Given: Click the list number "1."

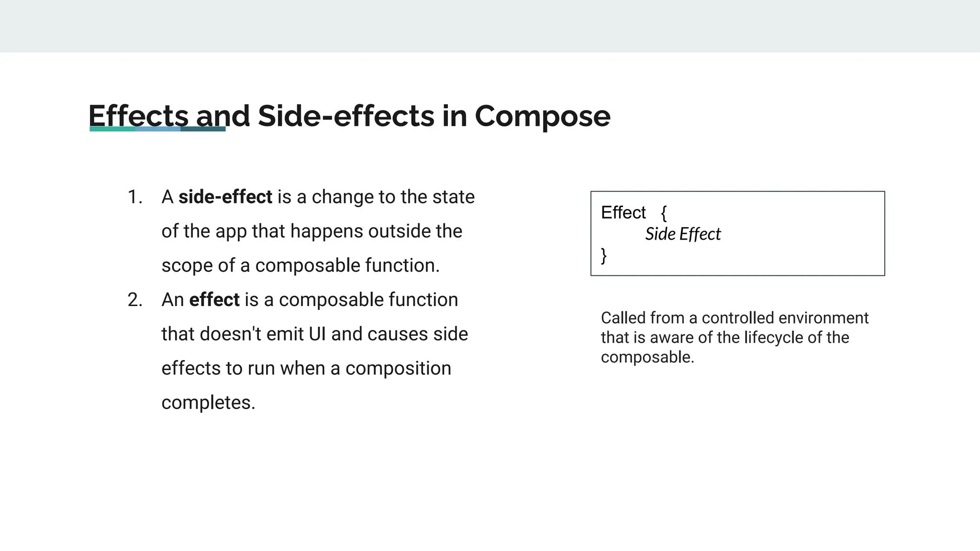Looking at the screenshot, I should (135, 197).
